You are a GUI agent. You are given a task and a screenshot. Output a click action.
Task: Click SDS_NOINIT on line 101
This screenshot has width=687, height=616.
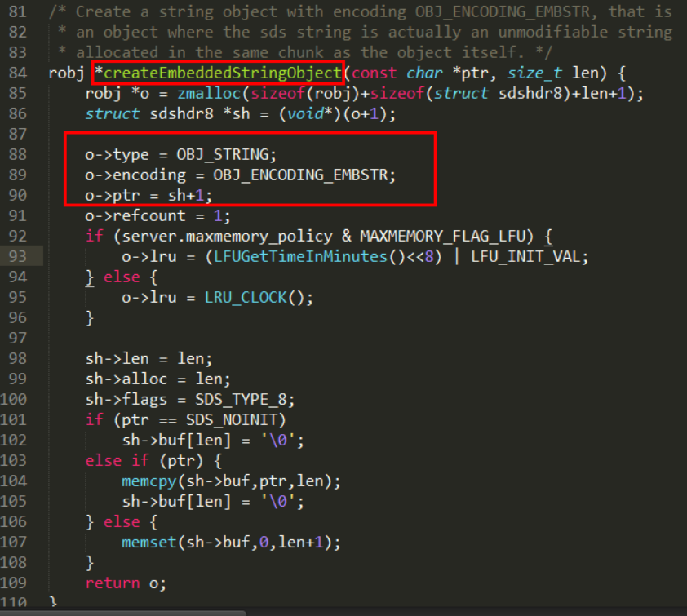232,419
